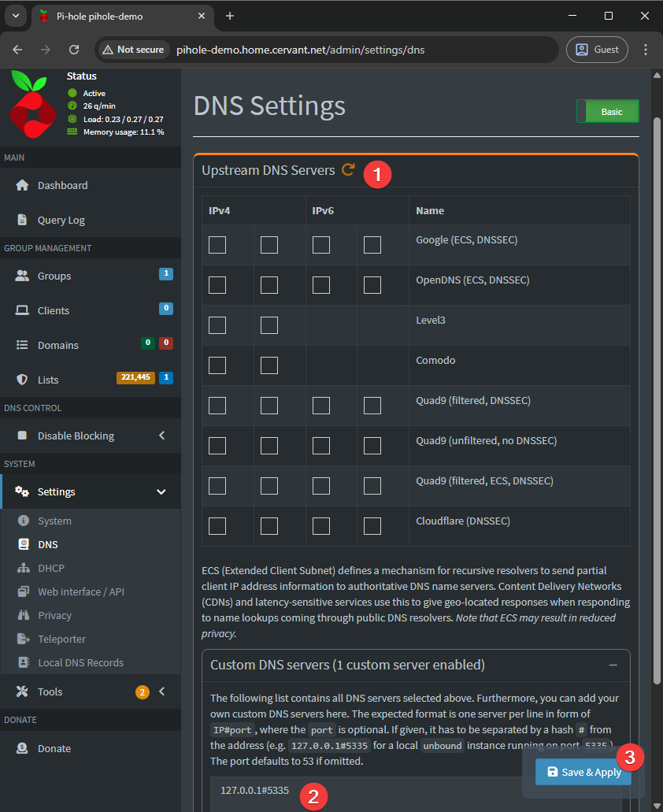The height and width of the screenshot is (812, 663).
Task: Open Local DNS Records page
Action: [80, 663]
